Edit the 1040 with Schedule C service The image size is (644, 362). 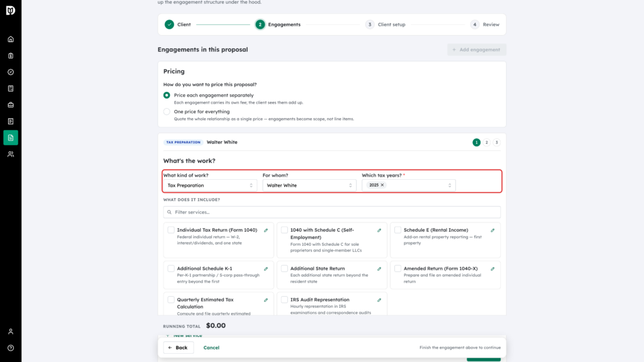pyautogui.click(x=379, y=230)
